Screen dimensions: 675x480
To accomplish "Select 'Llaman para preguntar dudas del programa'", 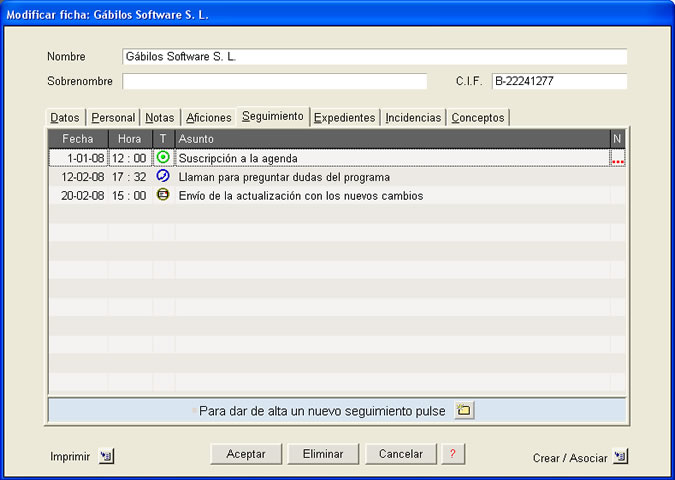I will point(337,177).
